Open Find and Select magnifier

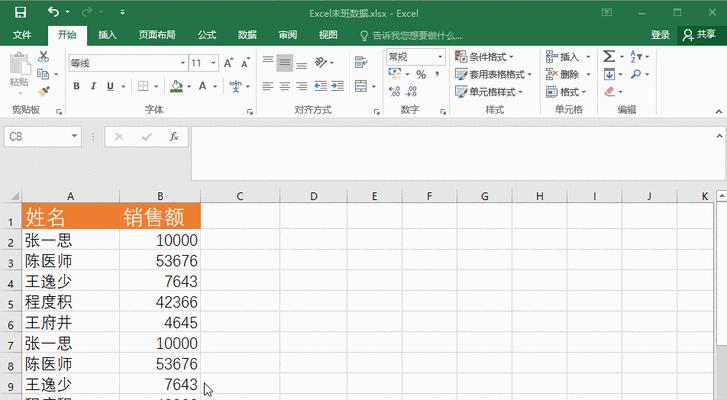636,74
